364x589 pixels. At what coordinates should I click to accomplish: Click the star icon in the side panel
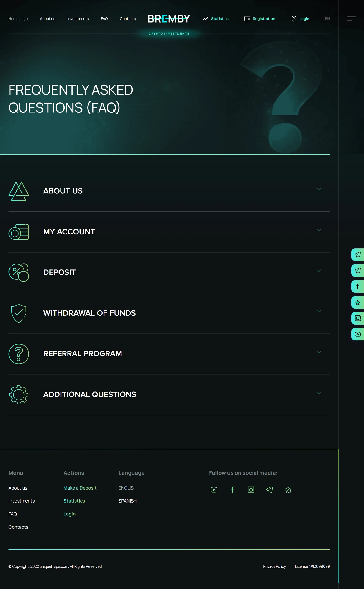(357, 302)
